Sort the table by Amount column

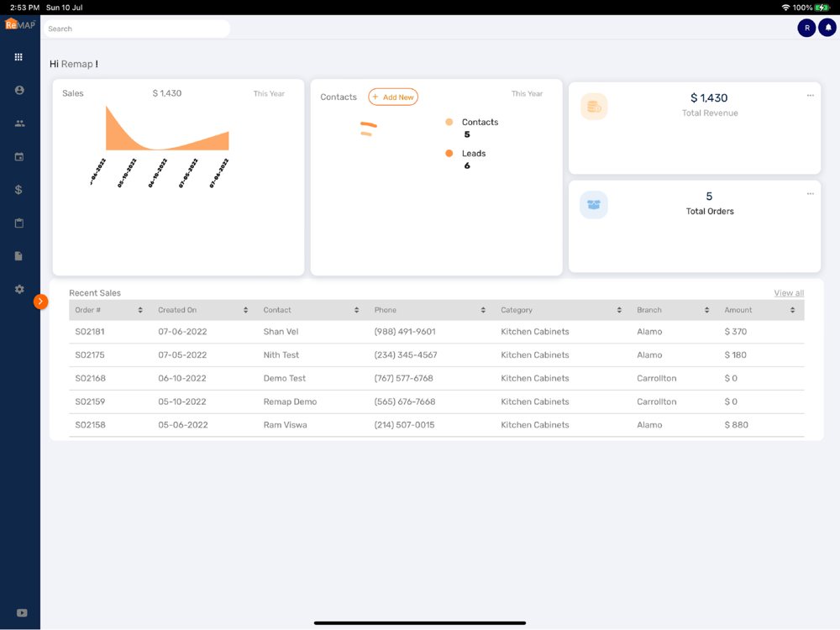pyautogui.click(x=792, y=310)
